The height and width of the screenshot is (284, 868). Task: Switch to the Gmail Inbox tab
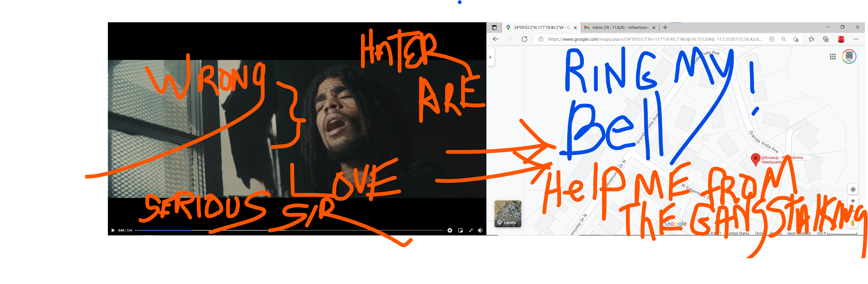point(620,28)
